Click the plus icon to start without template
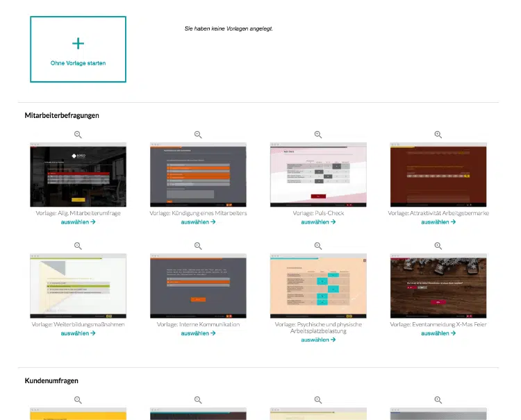521x420 pixels. click(x=78, y=44)
